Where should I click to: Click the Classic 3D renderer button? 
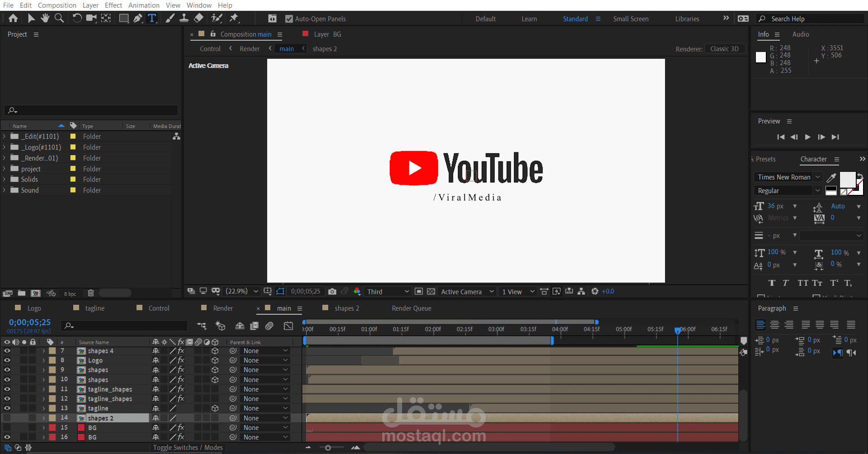pyautogui.click(x=724, y=49)
